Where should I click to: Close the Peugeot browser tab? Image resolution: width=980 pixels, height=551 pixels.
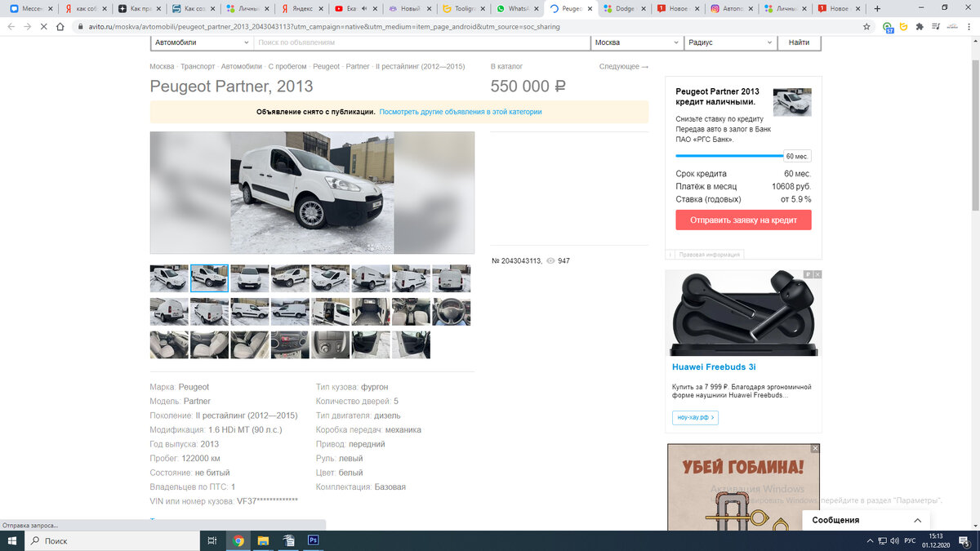590,8
